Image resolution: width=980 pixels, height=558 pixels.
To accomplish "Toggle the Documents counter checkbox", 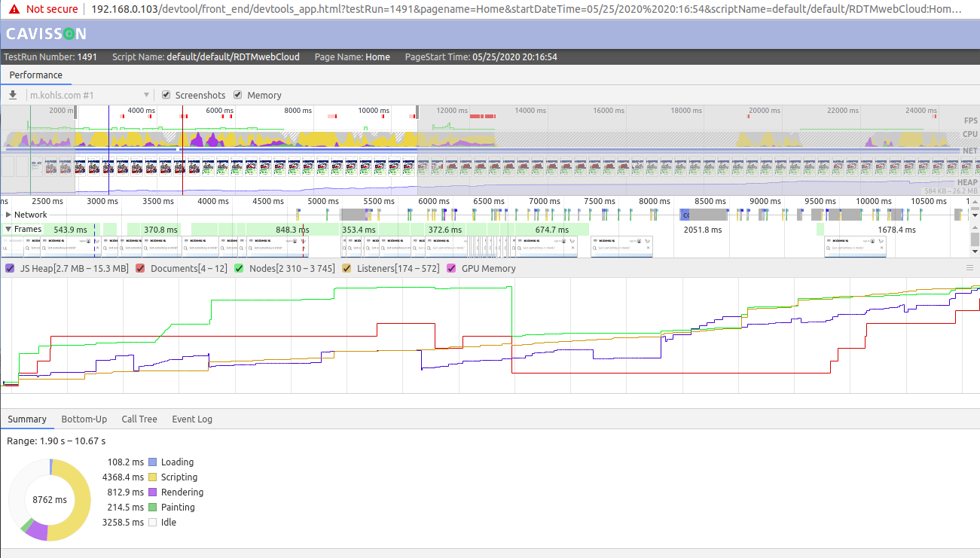I will click(x=140, y=268).
